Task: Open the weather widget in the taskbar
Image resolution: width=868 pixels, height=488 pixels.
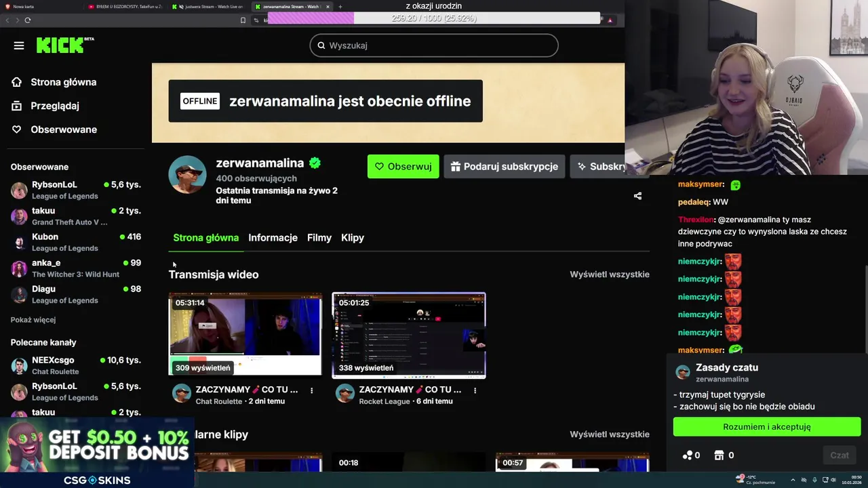Action: [x=755, y=479]
